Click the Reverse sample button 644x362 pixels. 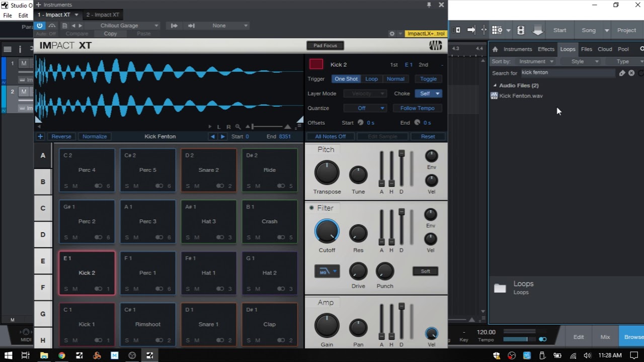[x=61, y=137]
